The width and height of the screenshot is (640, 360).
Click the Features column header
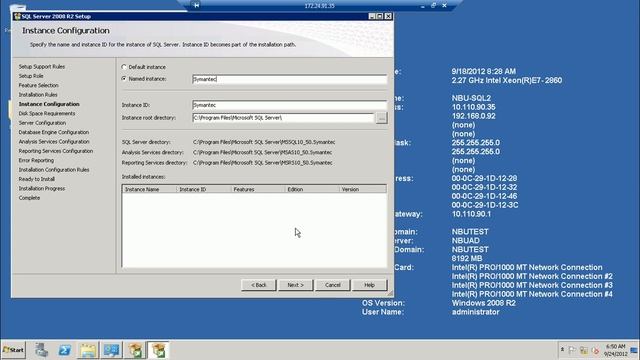click(x=258, y=189)
